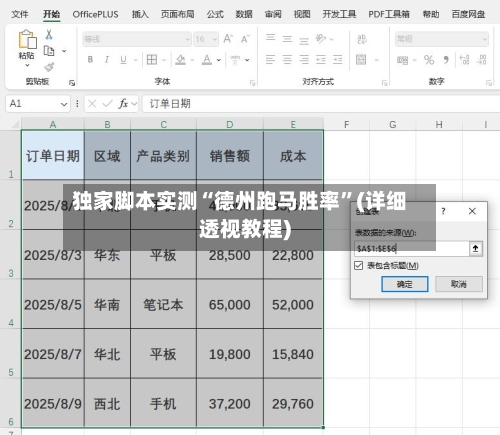The height and width of the screenshot is (435, 500).
Task: Click cell with value 65,000
Action: [230, 304]
